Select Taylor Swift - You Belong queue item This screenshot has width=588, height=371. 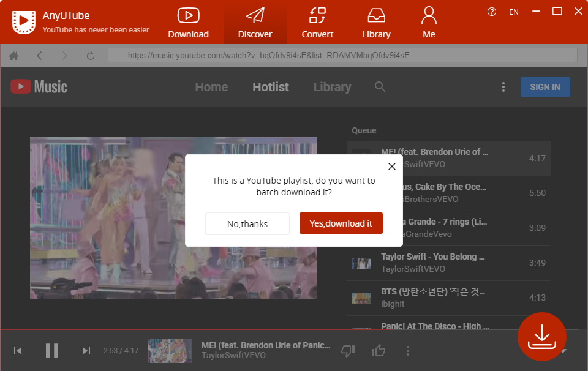tap(448, 263)
